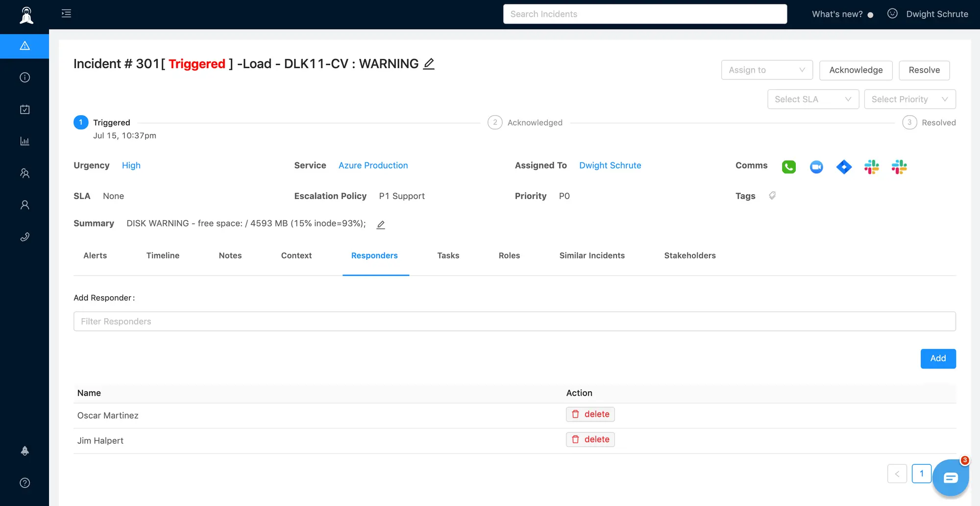Open the second Slack Comms icon

point(899,167)
